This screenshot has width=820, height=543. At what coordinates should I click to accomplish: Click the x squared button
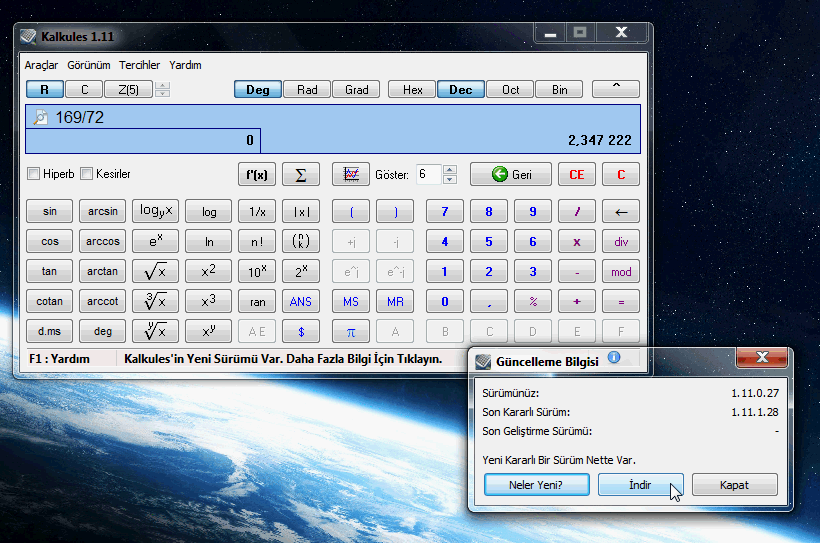(x=208, y=272)
